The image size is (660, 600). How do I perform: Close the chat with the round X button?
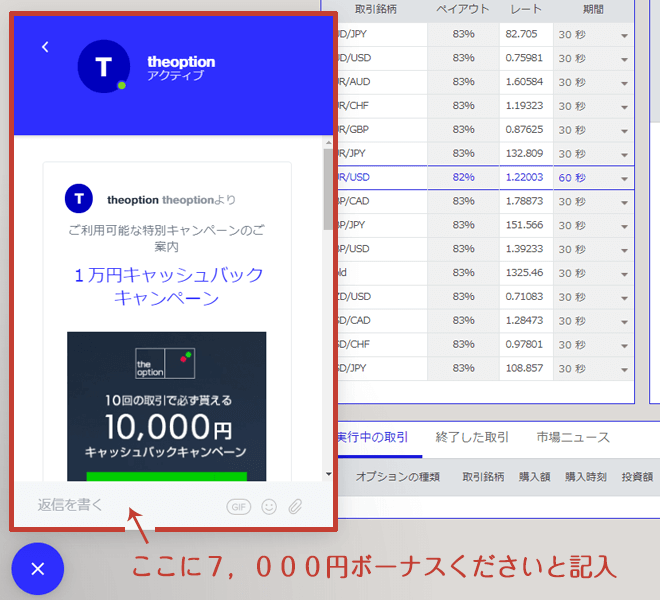click(38, 569)
